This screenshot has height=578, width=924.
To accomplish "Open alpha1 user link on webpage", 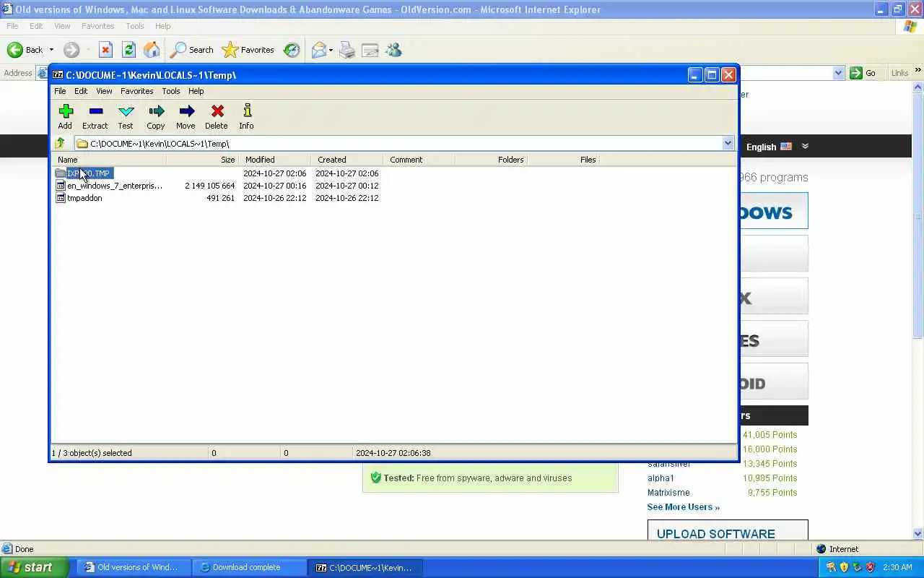I will tap(661, 478).
